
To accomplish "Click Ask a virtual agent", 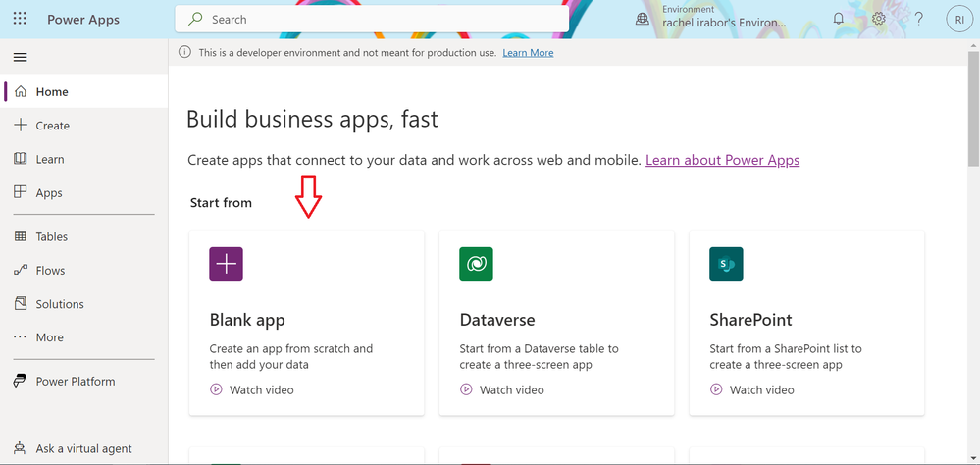I will click(83, 448).
